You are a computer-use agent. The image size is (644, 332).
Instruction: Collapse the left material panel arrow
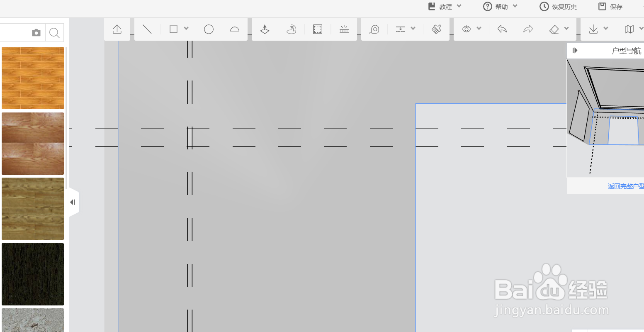[x=73, y=202]
